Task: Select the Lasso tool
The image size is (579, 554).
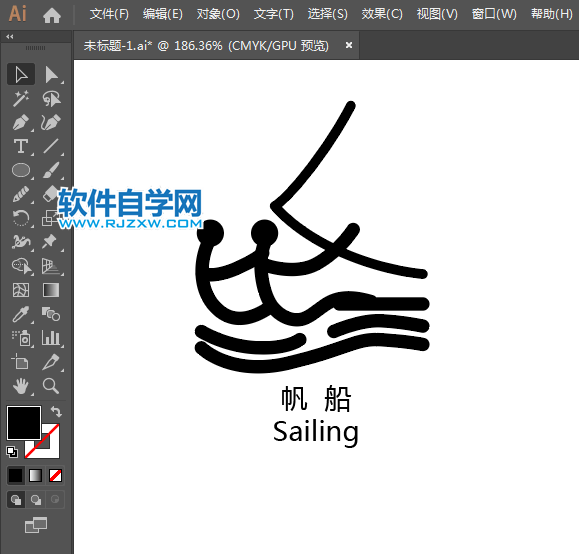Action: point(51,99)
